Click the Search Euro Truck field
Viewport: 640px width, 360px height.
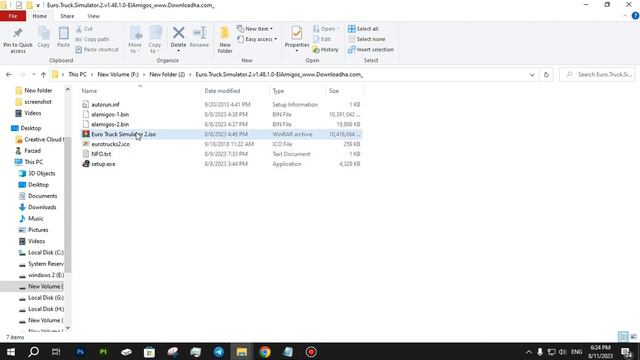[x=598, y=75]
